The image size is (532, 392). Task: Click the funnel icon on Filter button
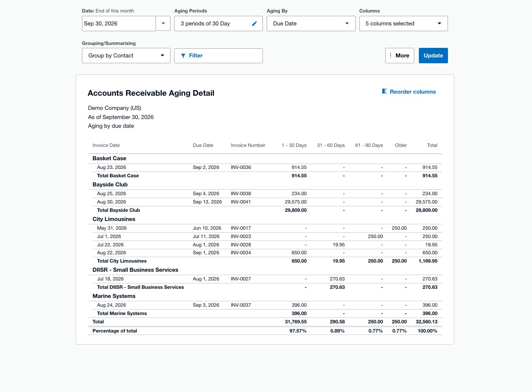tap(183, 56)
